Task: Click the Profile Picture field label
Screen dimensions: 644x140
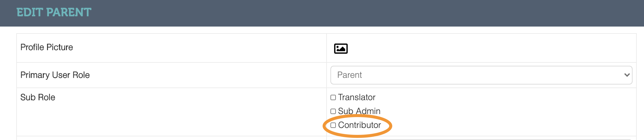Action: 47,47
